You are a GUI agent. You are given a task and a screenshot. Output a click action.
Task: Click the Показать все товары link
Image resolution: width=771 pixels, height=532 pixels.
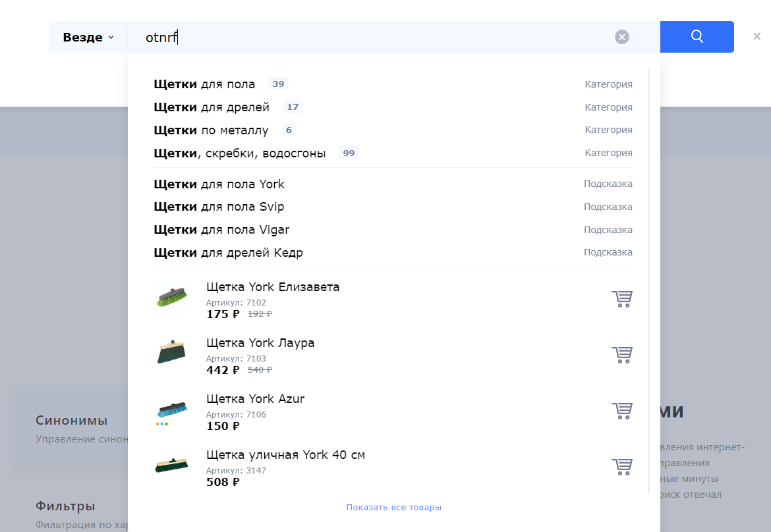tap(393, 508)
